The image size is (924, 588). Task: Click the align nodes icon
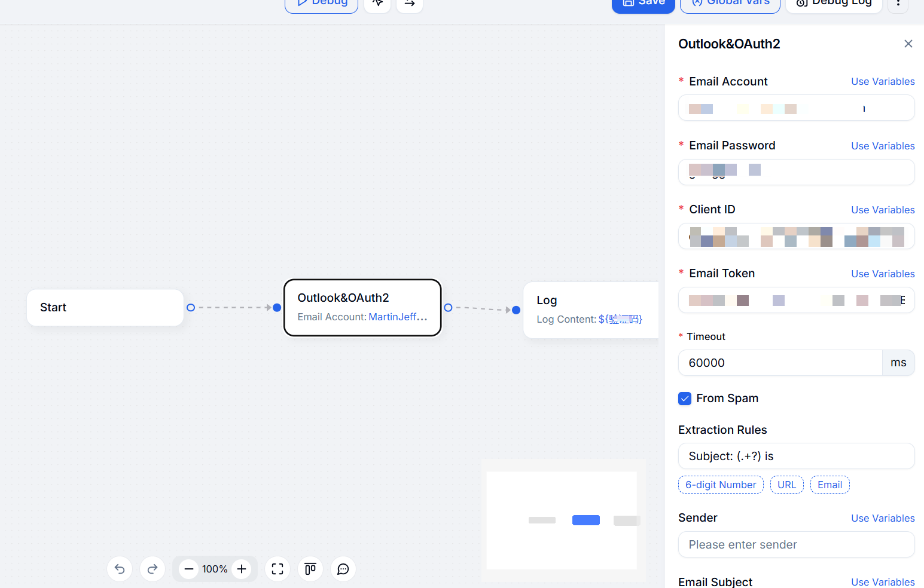pyautogui.click(x=310, y=569)
